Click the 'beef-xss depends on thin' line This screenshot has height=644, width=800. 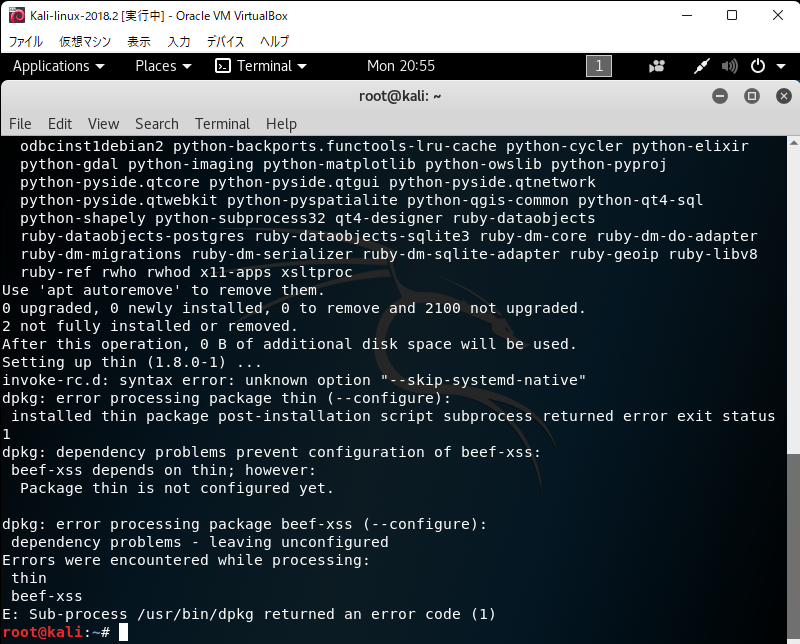tap(163, 470)
